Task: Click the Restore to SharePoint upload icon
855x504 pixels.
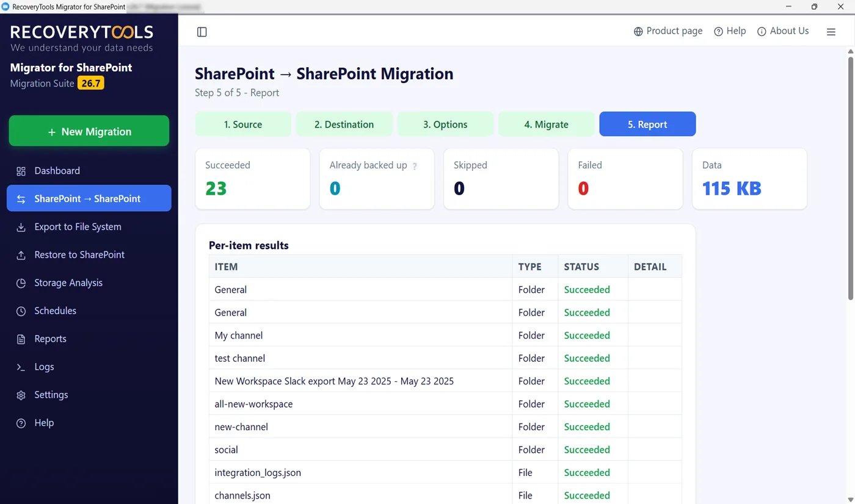Action: coord(21,255)
